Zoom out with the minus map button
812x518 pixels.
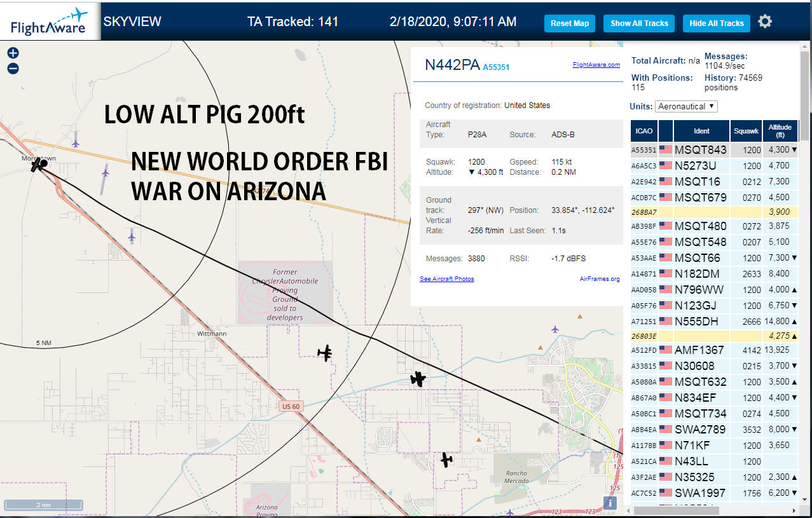[x=13, y=69]
